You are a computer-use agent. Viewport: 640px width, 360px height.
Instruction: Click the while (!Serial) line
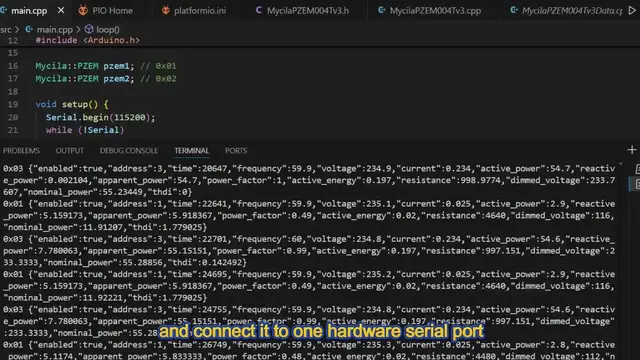84,130
